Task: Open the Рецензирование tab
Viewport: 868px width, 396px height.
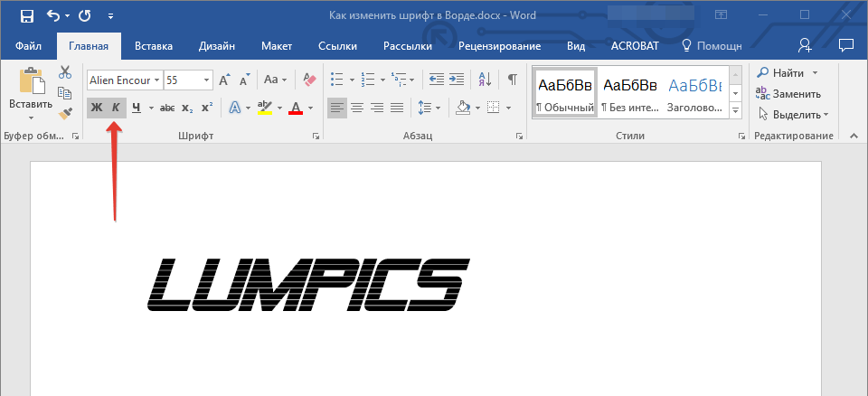Action: (499, 46)
